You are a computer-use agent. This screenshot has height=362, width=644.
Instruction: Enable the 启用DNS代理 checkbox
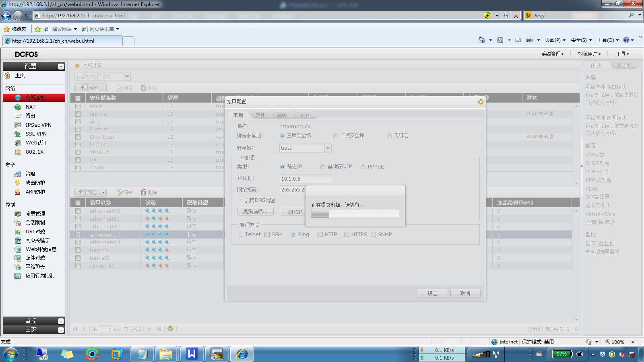click(241, 200)
